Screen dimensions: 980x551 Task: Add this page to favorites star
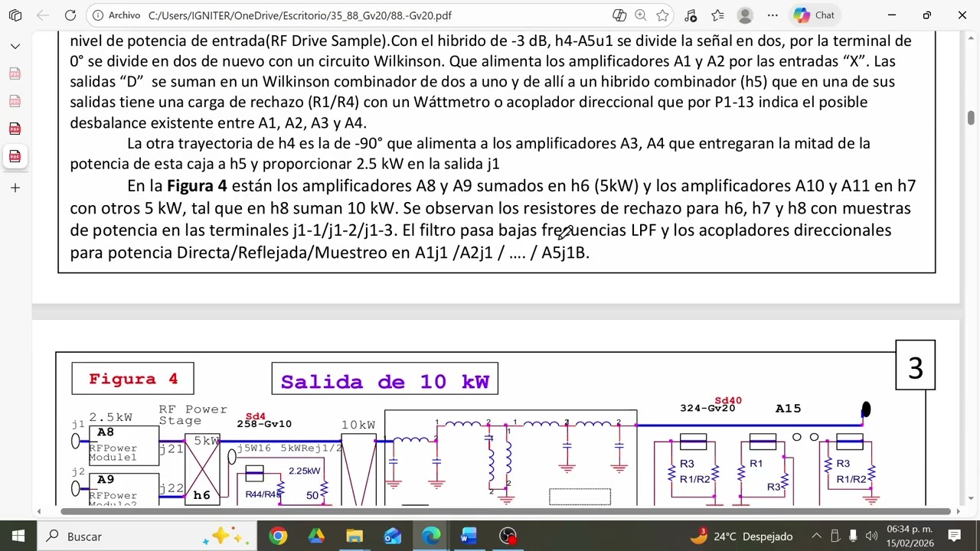[662, 15]
